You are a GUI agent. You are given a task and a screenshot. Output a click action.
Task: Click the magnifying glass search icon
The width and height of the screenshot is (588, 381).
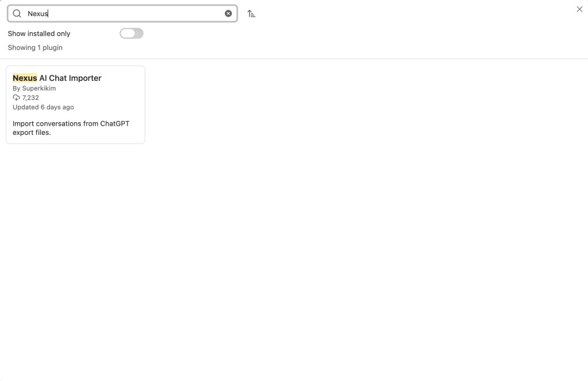tap(17, 14)
